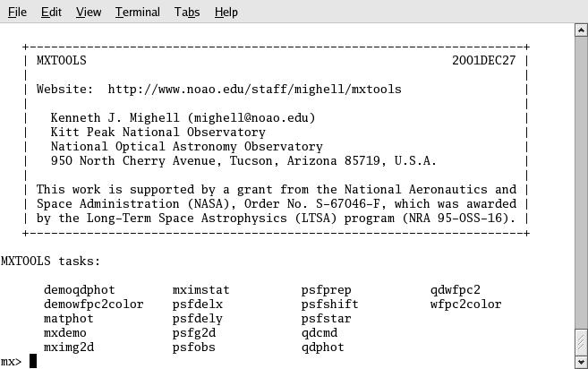Click the demoqdphot task name

[x=79, y=290]
